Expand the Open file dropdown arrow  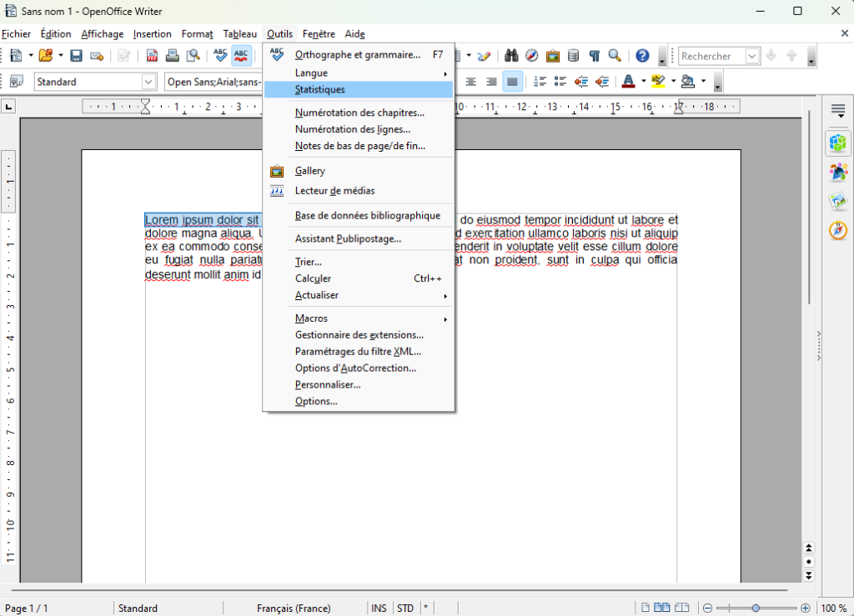[x=60, y=56]
